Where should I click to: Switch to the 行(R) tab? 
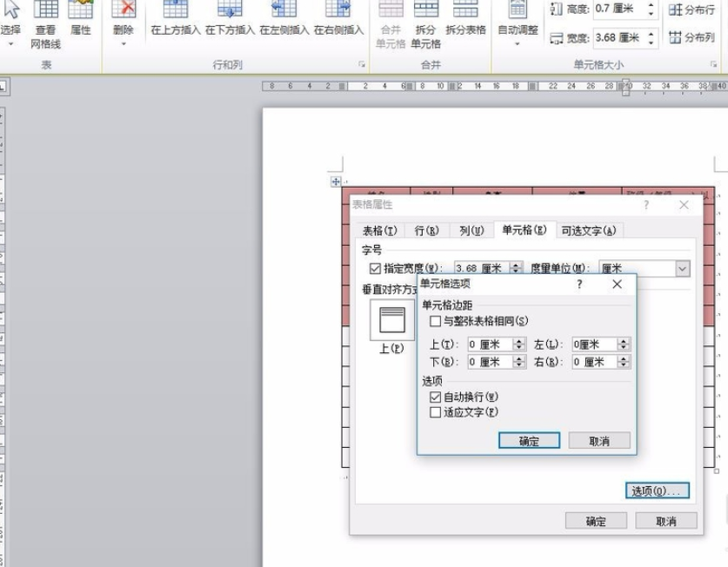(427, 230)
